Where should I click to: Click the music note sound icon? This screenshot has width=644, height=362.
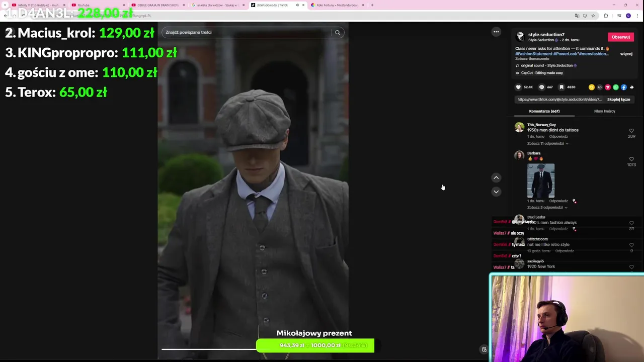tap(517, 65)
